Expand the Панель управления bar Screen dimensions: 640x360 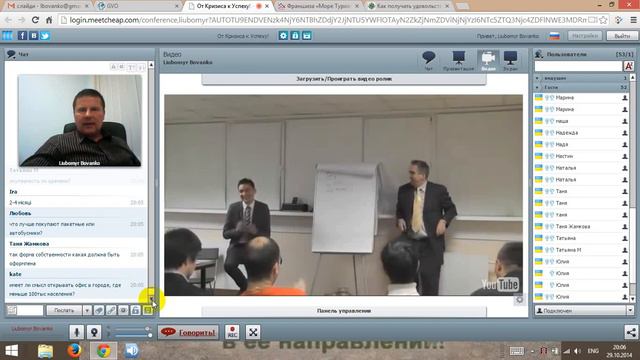click(344, 311)
